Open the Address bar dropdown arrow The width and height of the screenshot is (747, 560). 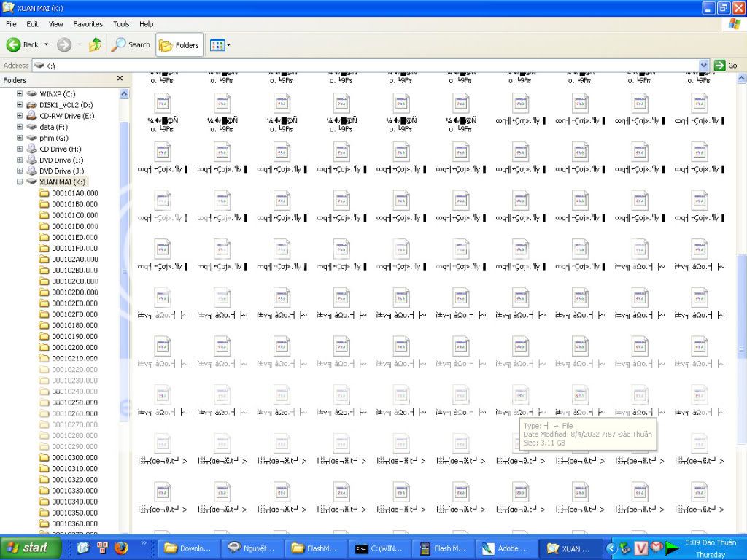tap(704, 66)
